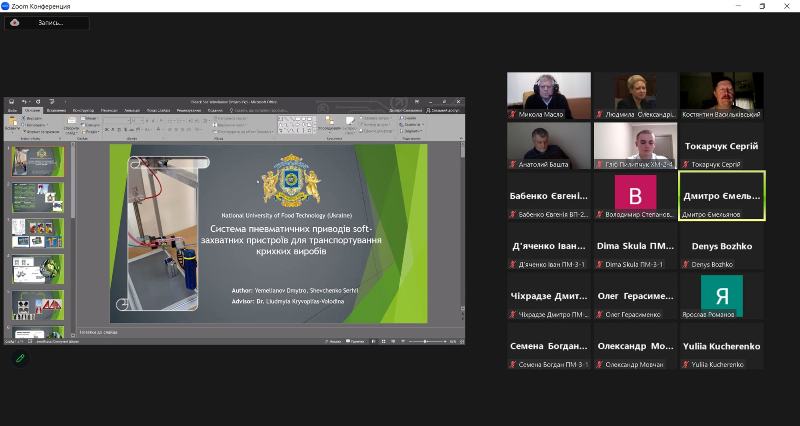This screenshot has width=800, height=426.
Task: Open the Insert (Вставлення) ribbon tab
Action: pyautogui.click(x=57, y=110)
